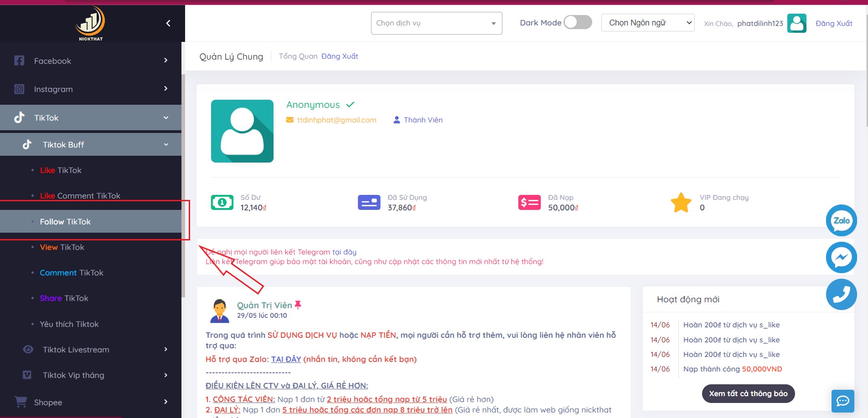The height and width of the screenshot is (418, 868).
Task: Select View TikTok
Action: [x=62, y=247]
